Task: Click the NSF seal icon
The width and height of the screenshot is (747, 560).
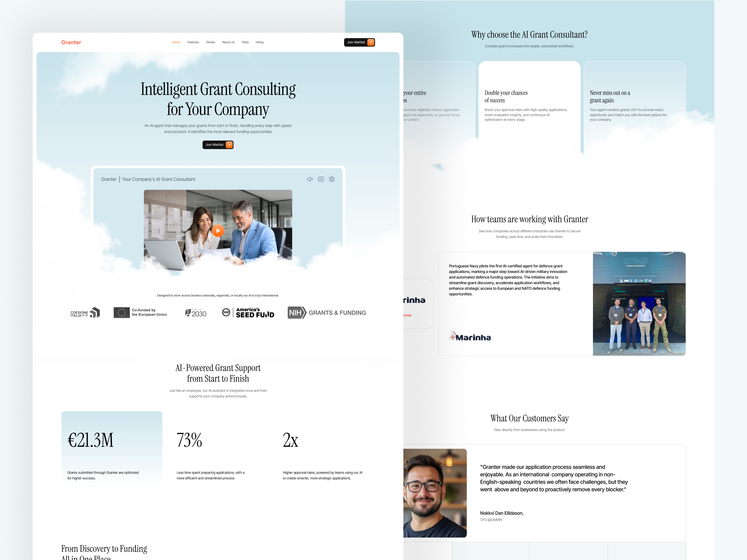Action: [226, 313]
